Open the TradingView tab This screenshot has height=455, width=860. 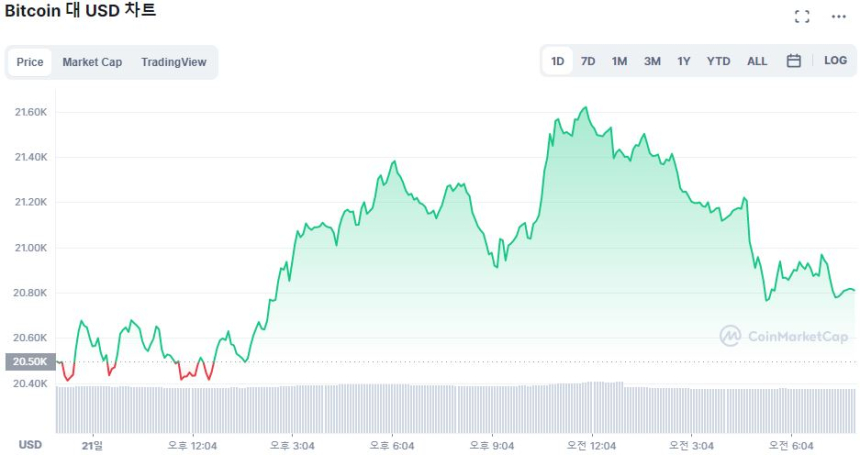click(173, 62)
